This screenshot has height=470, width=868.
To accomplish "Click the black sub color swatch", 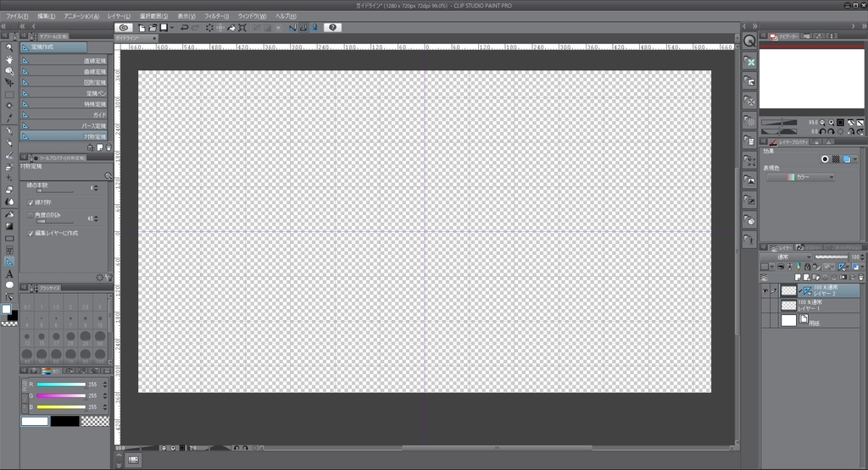I will (x=64, y=422).
